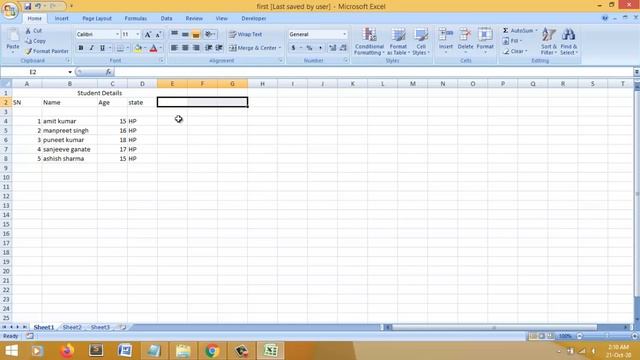640x360 pixels.
Task: Apply Percent Style format
Action: click(309, 48)
